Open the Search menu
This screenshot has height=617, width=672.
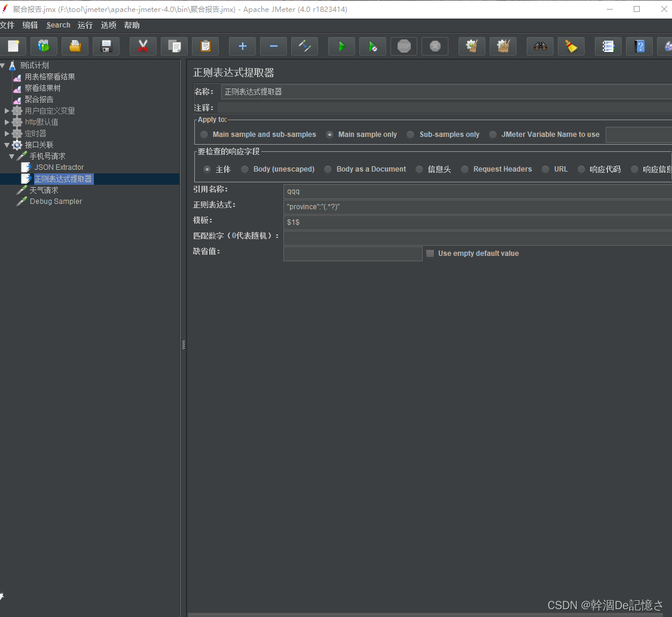click(58, 25)
